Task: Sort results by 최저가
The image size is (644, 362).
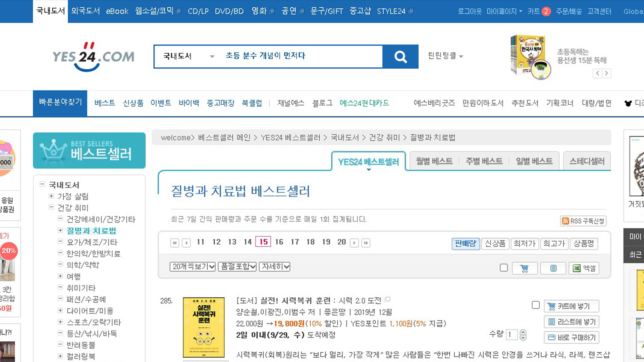Action: point(525,244)
